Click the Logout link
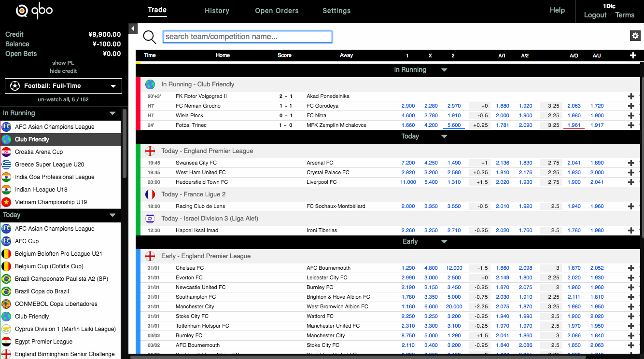Image resolution: width=644 pixels, height=359 pixels. 595,15
